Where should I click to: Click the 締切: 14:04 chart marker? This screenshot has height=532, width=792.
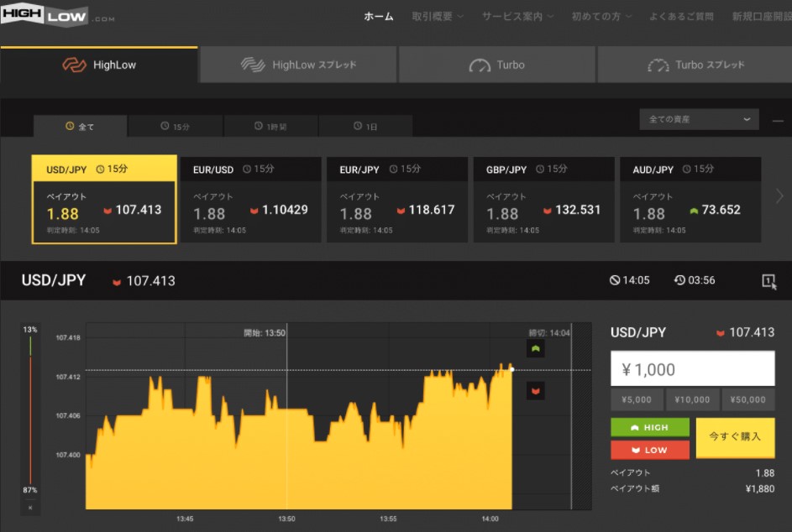[x=549, y=332]
